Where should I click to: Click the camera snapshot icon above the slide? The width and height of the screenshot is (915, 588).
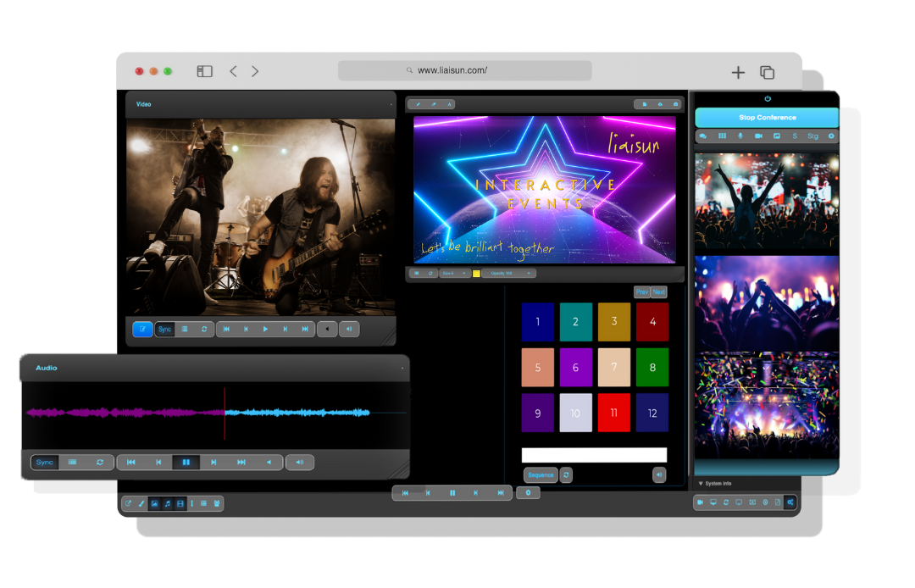pyautogui.click(x=676, y=104)
